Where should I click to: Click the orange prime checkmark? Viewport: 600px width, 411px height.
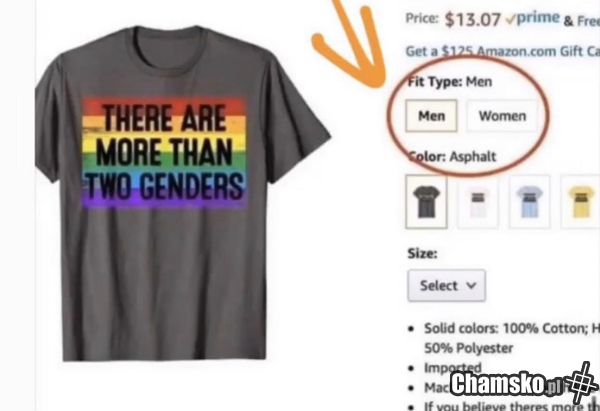click(510, 20)
